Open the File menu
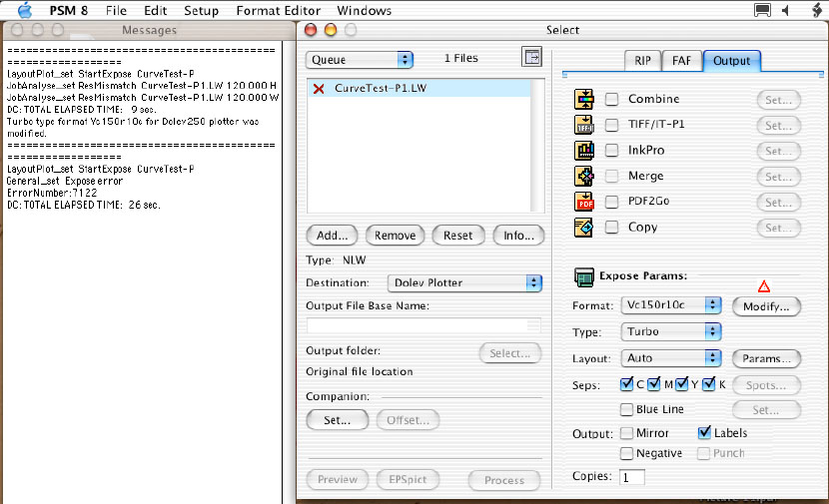 click(116, 11)
